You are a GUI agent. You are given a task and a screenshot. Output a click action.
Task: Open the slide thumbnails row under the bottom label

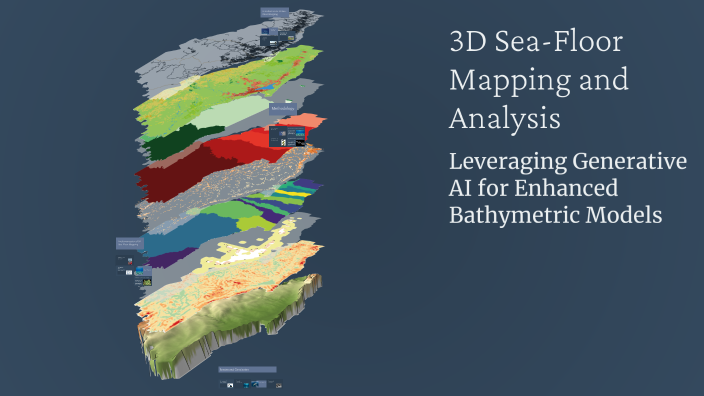[x=251, y=384]
